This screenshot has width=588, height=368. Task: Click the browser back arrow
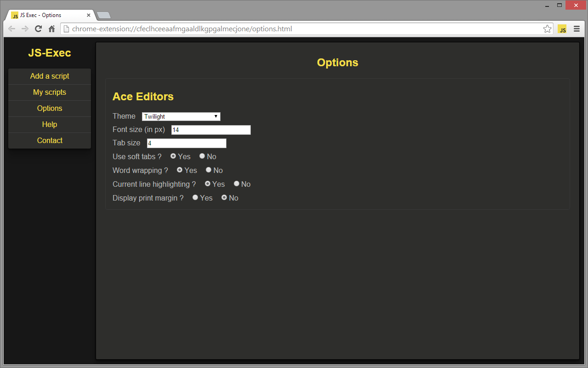[x=12, y=29]
